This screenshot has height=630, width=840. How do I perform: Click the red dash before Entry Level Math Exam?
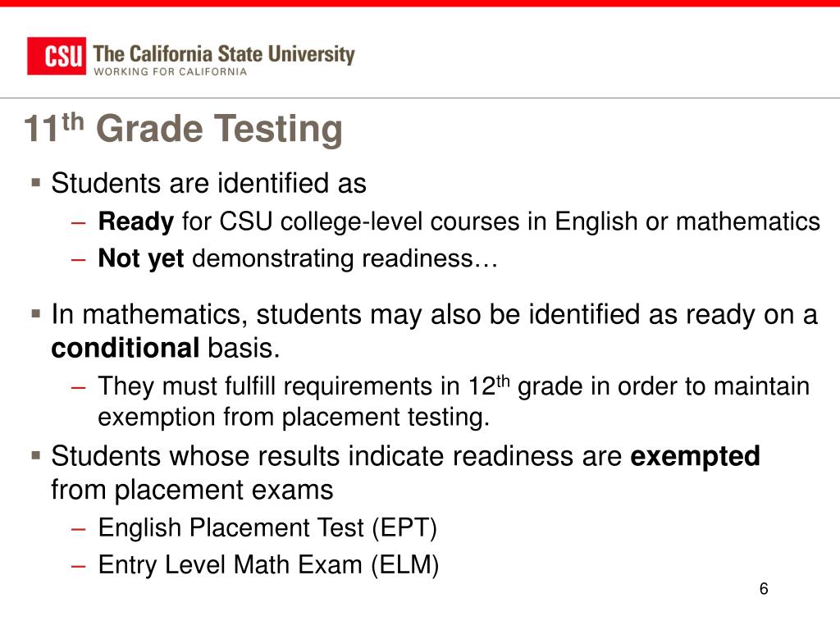click(x=78, y=566)
